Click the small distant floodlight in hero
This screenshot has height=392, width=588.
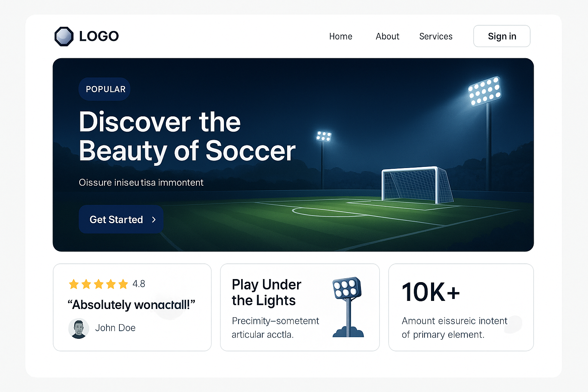point(324,136)
